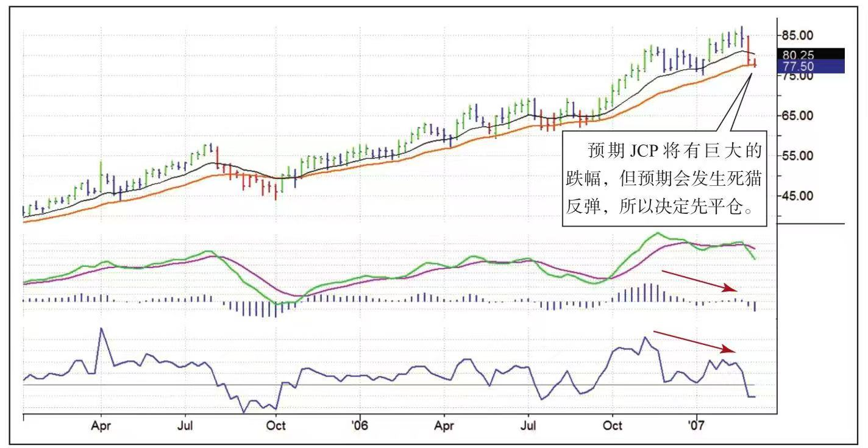Click the first Jul date label
868x448 pixels.
pos(185,425)
